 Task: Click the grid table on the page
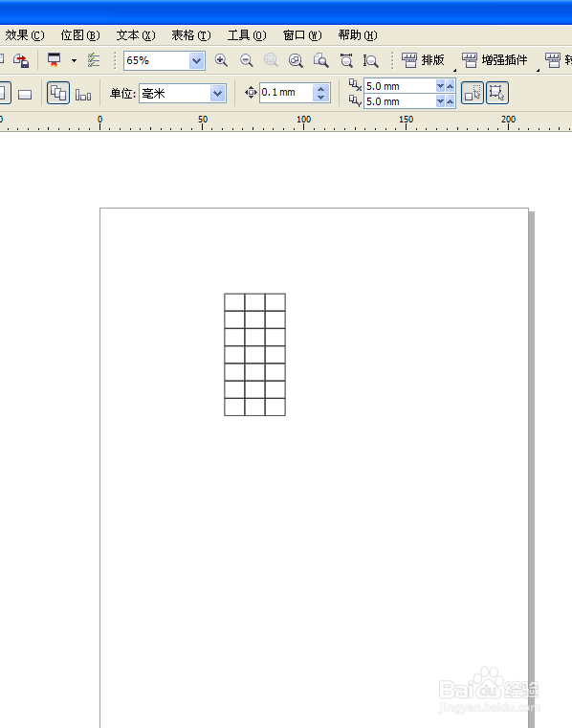(254, 355)
